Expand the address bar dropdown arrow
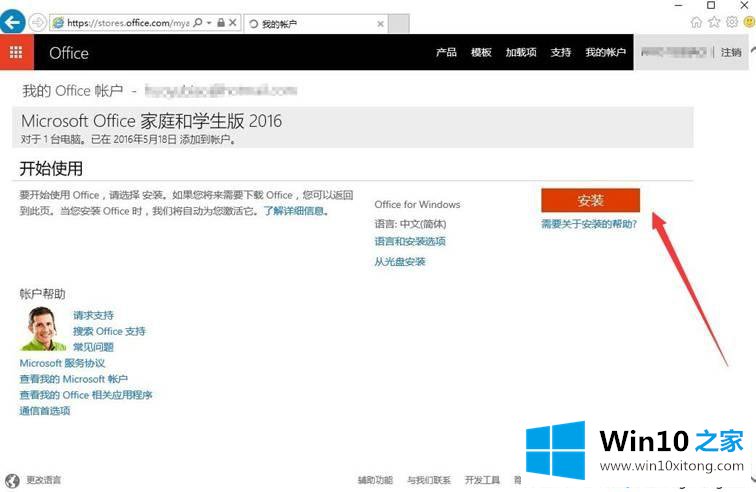This screenshot has height=492, width=756. tap(209, 23)
